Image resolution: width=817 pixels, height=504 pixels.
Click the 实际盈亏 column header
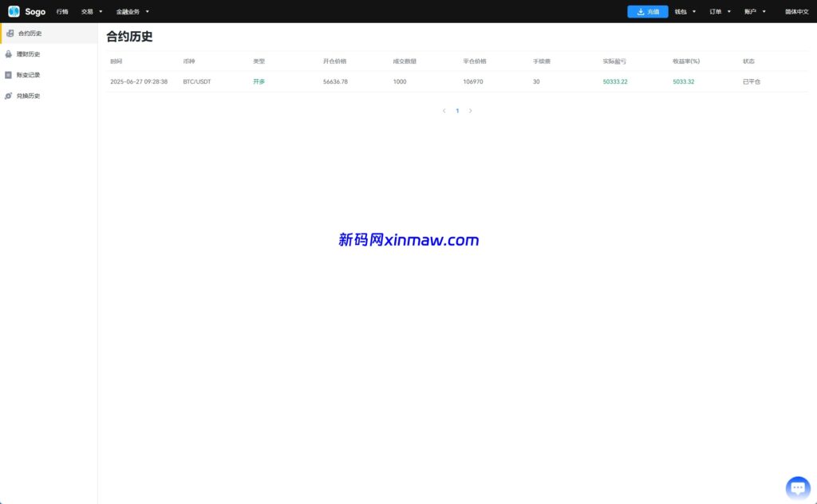(614, 61)
